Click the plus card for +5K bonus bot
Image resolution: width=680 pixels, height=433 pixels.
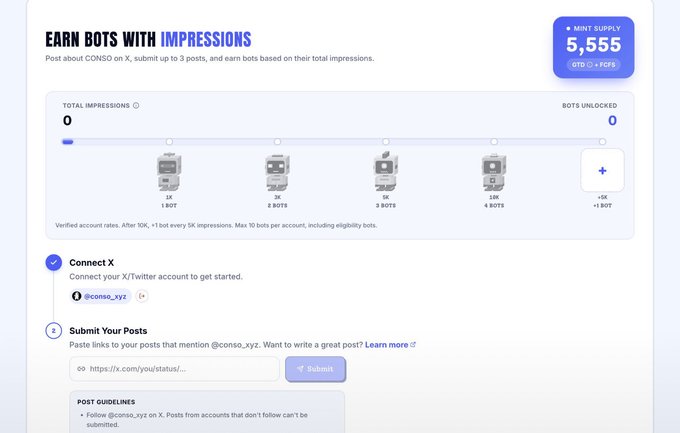[x=602, y=170]
